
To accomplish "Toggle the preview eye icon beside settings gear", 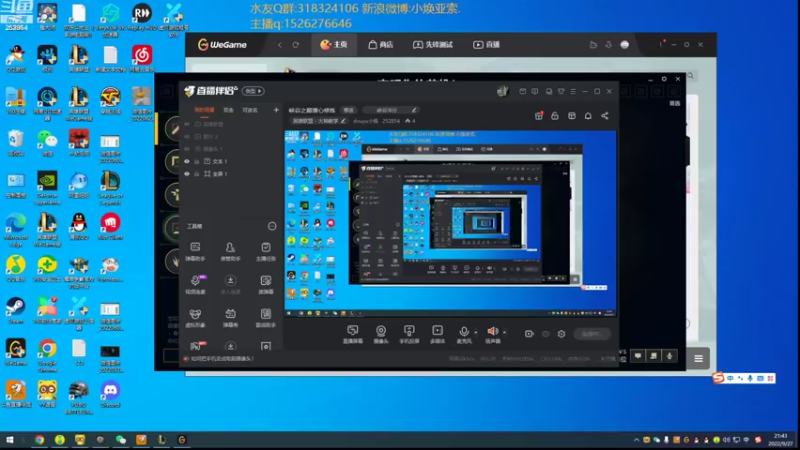I will coord(545,334).
